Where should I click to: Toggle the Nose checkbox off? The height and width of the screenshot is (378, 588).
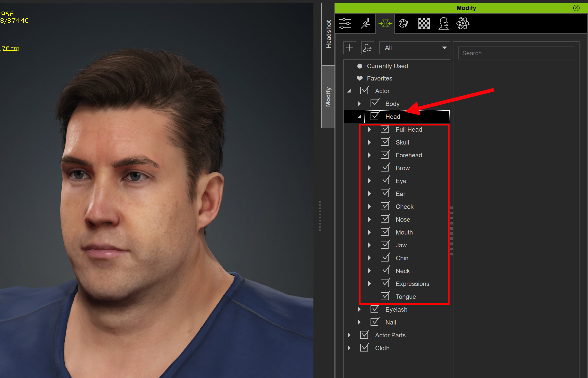pos(385,219)
